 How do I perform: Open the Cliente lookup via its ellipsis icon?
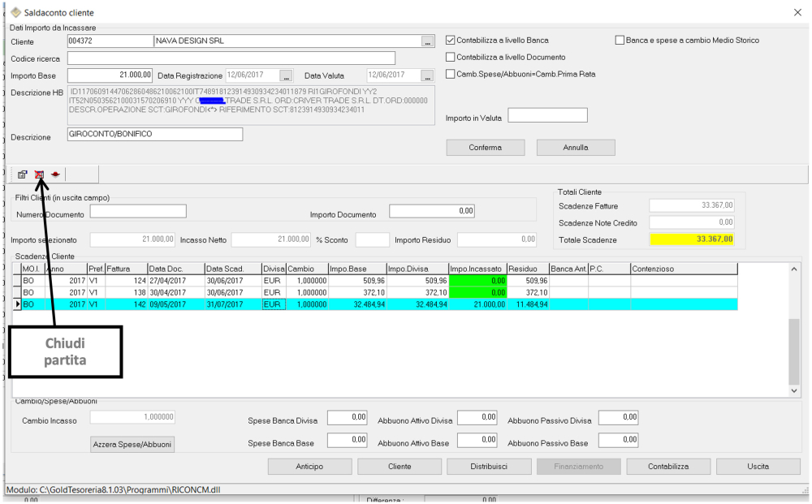426,41
